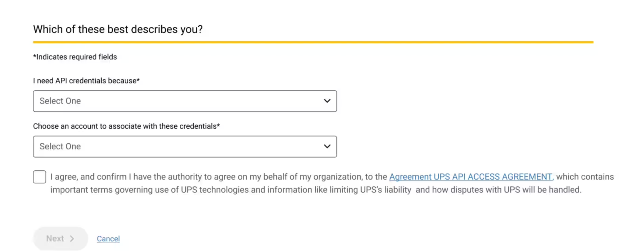Check the UPS API agreement checkbox
Screen dimensions: 644x251
point(40,177)
